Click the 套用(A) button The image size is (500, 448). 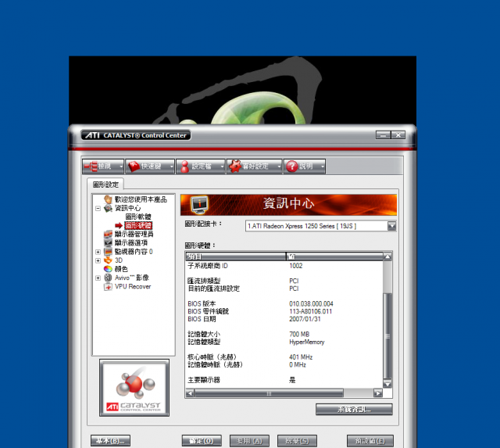(x=249, y=441)
